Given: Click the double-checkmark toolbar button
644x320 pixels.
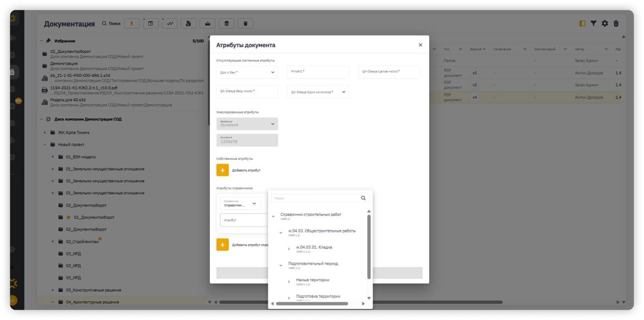Looking at the screenshot, I should point(170,23).
